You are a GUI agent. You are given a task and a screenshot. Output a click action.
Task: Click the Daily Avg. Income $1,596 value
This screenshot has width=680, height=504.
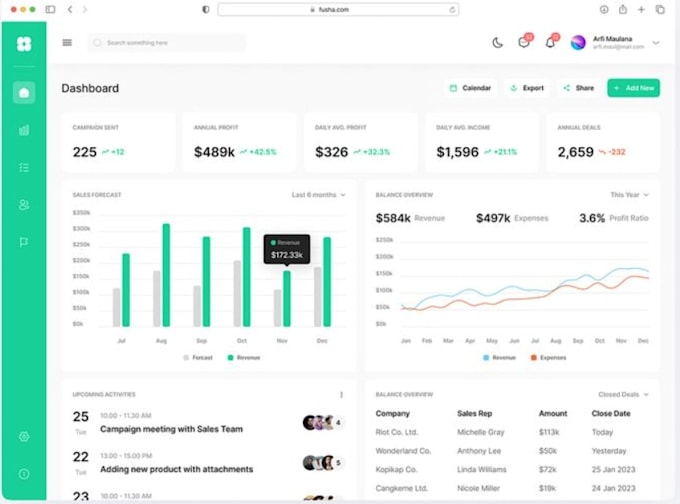coord(458,152)
